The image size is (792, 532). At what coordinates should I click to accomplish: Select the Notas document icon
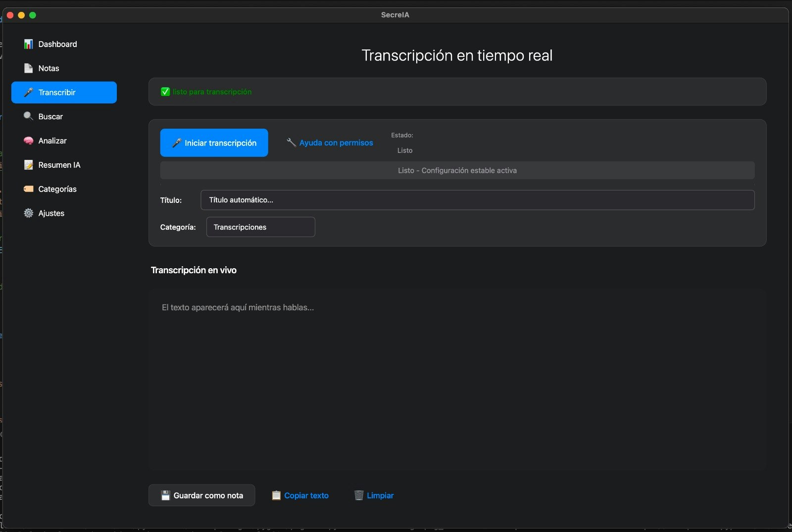click(28, 68)
